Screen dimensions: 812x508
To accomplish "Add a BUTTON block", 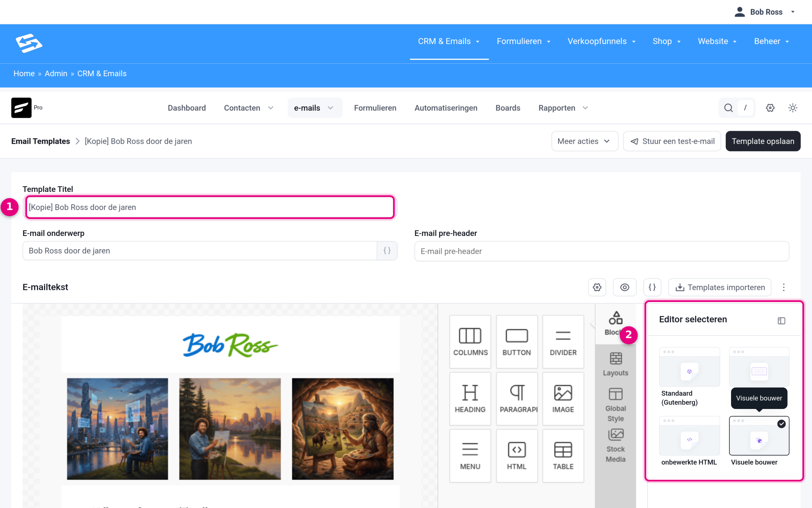I will pyautogui.click(x=517, y=342).
